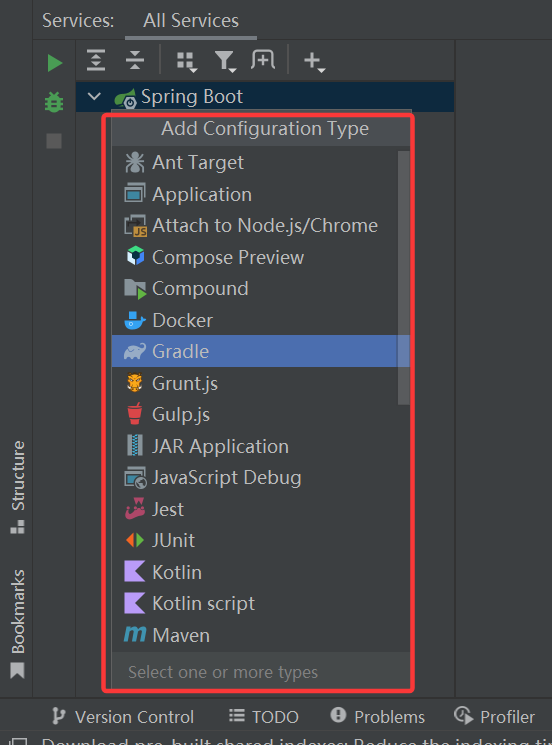
Task: Select the Spring Boot tree row
Action: coord(265,97)
